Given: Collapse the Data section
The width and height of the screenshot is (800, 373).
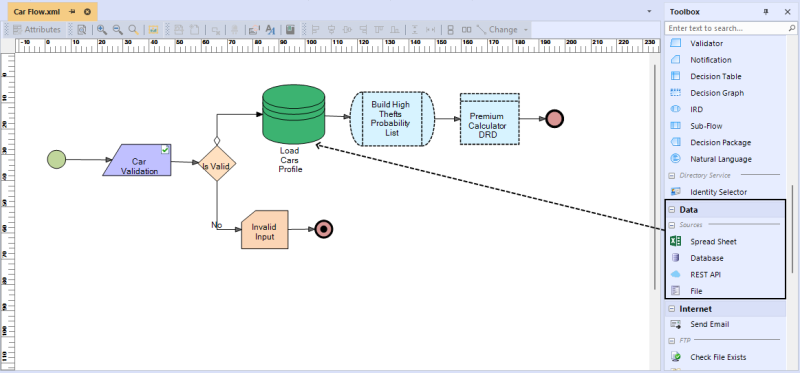Looking at the screenshot, I should pos(672,210).
